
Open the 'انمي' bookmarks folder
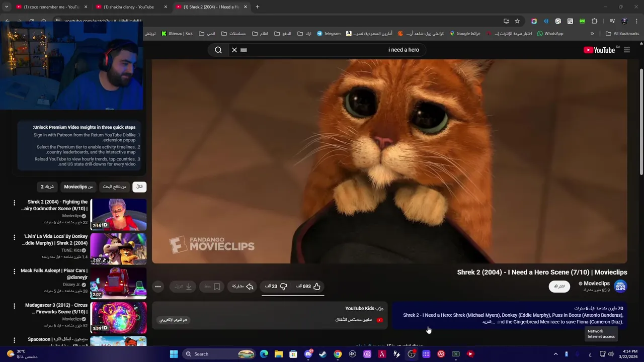(x=207, y=34)
